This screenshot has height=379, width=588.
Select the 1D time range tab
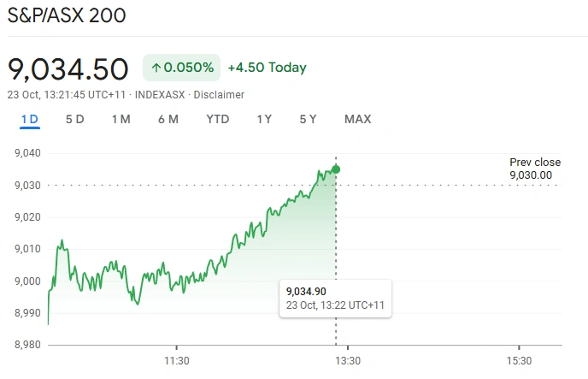point(30,119)
